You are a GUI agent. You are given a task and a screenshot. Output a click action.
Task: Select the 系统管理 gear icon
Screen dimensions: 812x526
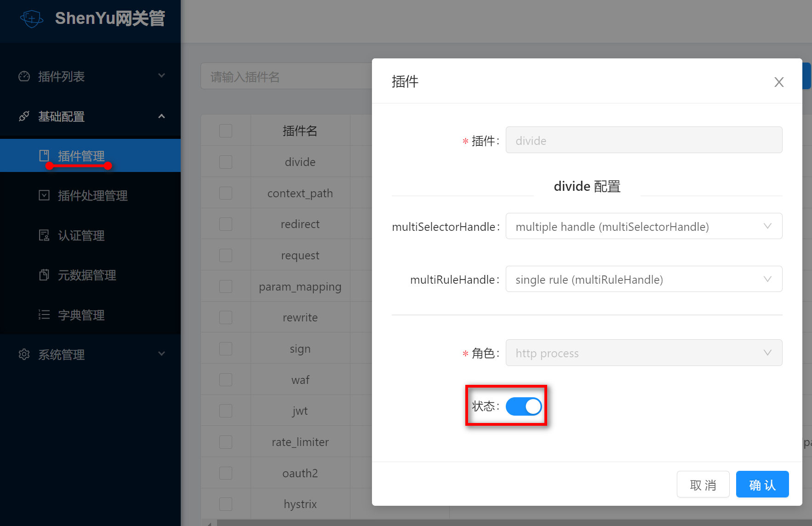pyautogui.click(x=23, y=354)
